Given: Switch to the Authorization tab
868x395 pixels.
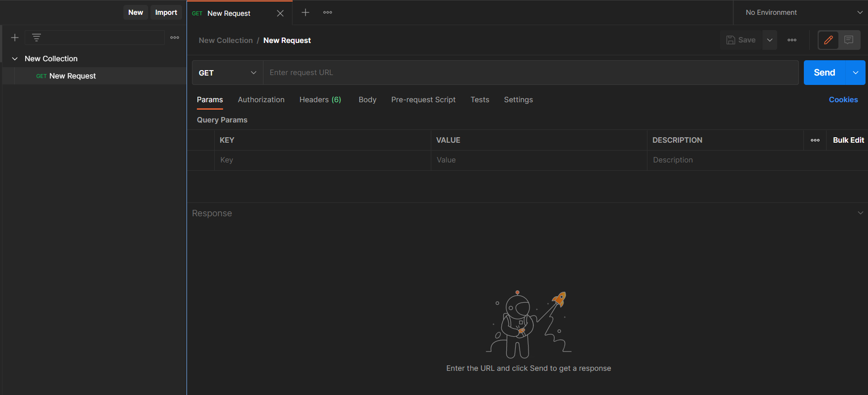Looking at the screenshot, I should tap(261, 100).
